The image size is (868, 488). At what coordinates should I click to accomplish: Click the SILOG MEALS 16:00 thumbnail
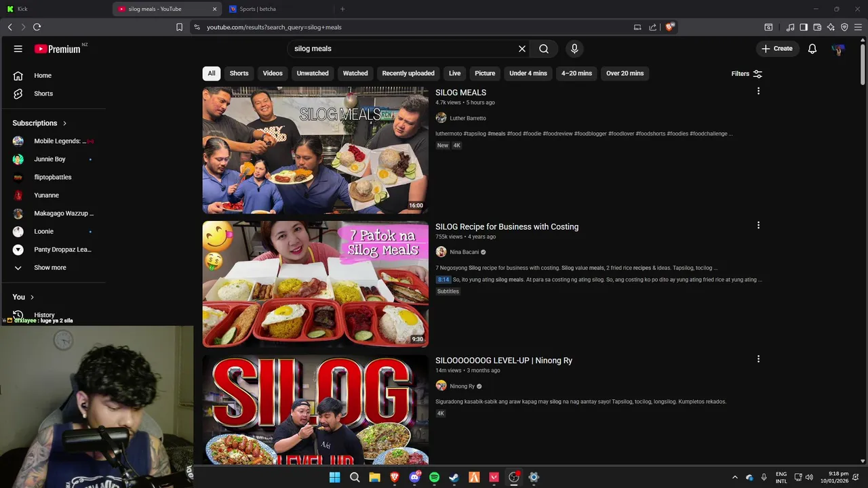pyautogui.click(x=315, y=150)
